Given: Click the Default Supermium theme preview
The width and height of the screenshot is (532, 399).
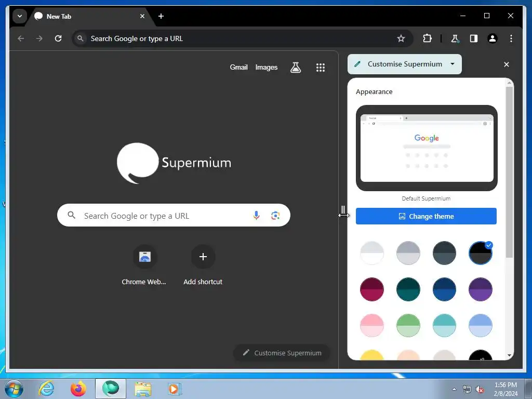Looking at the screenshot, I should point(427,148).
